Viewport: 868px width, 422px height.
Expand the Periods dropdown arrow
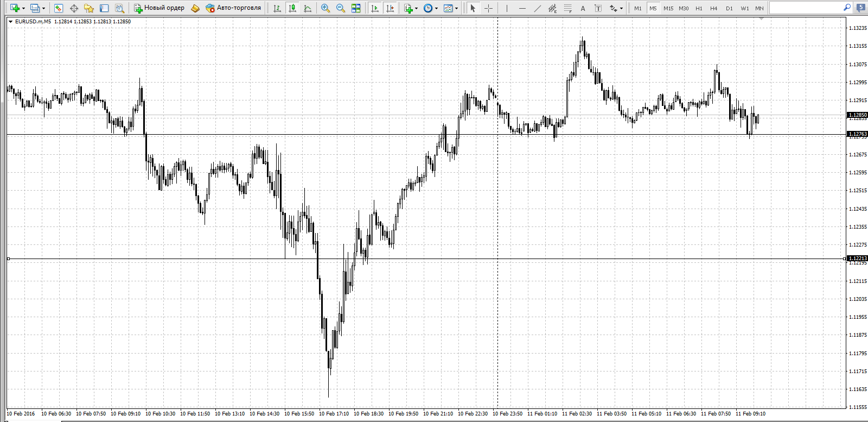click(x=436, y=8)
